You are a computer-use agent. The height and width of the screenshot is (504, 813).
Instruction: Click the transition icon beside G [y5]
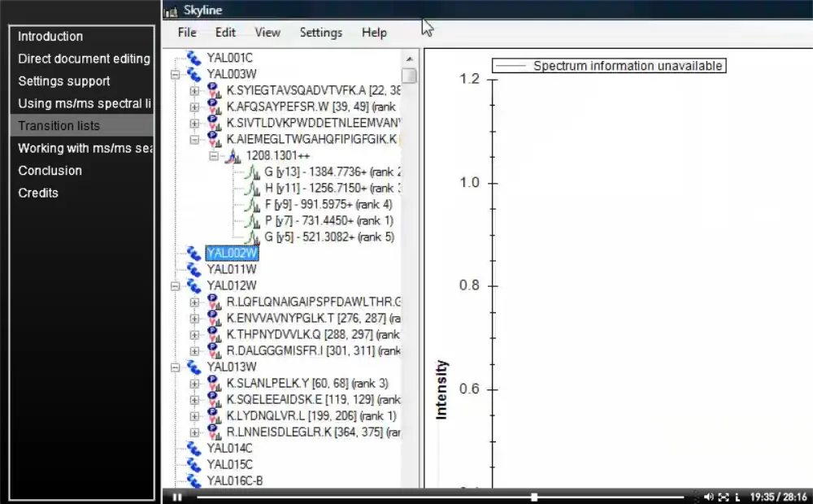(x=253, y=237)
